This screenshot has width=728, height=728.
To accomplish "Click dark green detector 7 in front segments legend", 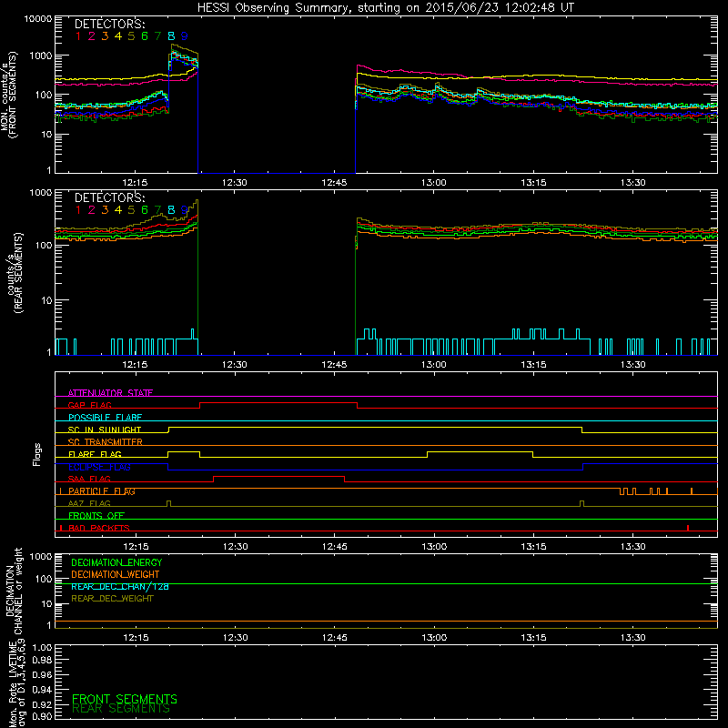I will click(x=157, y=36).
